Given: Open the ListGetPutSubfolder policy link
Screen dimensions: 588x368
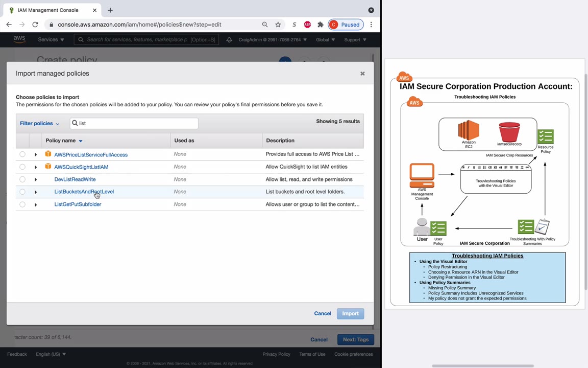Looking at the screenshot, I should pyautogui.click(x=78, y=204).
